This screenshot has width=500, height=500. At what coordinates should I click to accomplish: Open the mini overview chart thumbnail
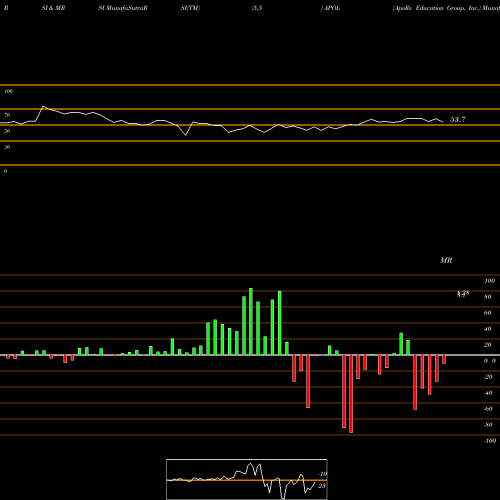click(x=247, y=479)
